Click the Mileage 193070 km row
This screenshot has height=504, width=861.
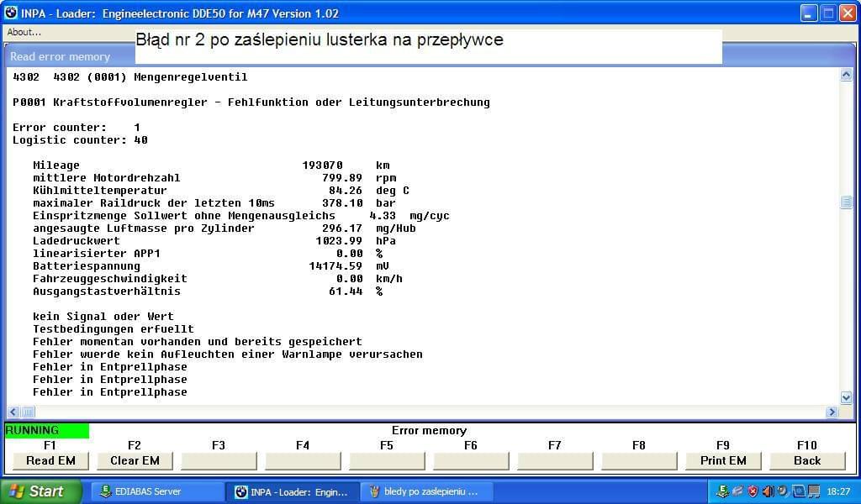(x=211, y=165)
